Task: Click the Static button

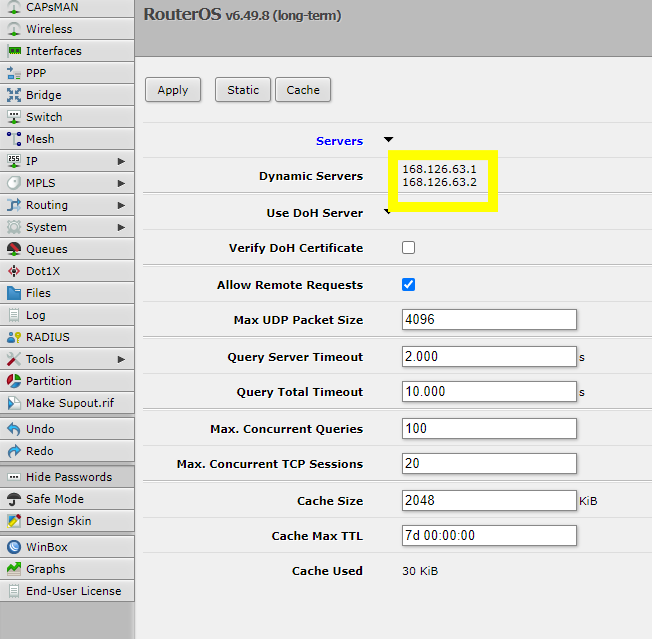Action: pos(243,90)
